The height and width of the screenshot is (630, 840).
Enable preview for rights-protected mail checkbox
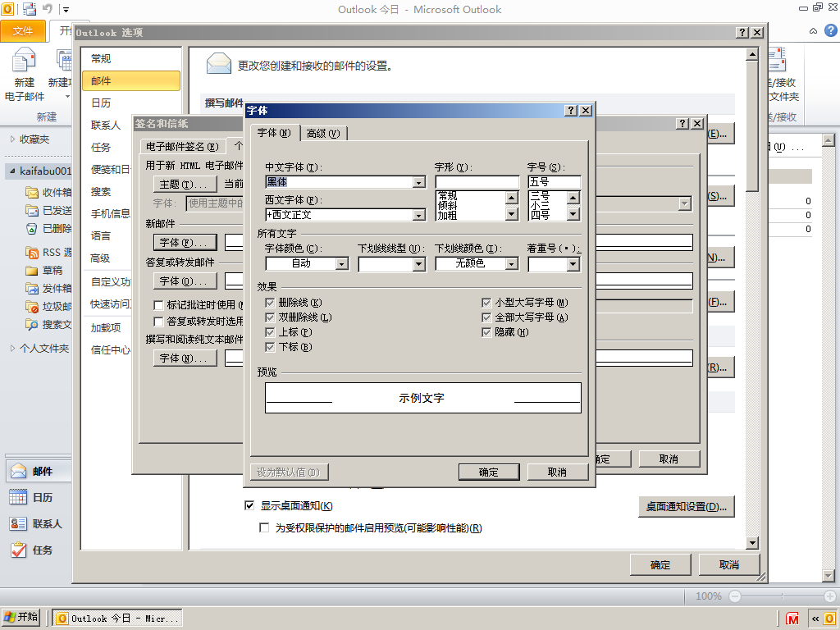pos(264,527)
